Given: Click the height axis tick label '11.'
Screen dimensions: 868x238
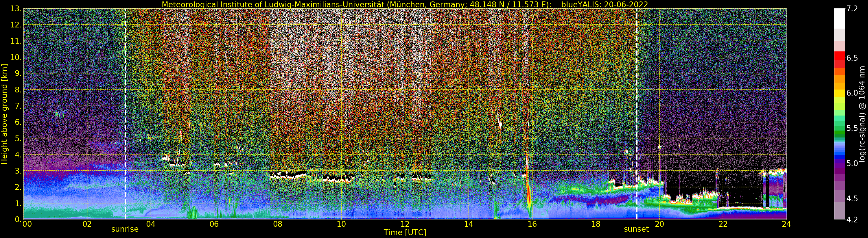Looking at the screenshot, I should point(16,41).
